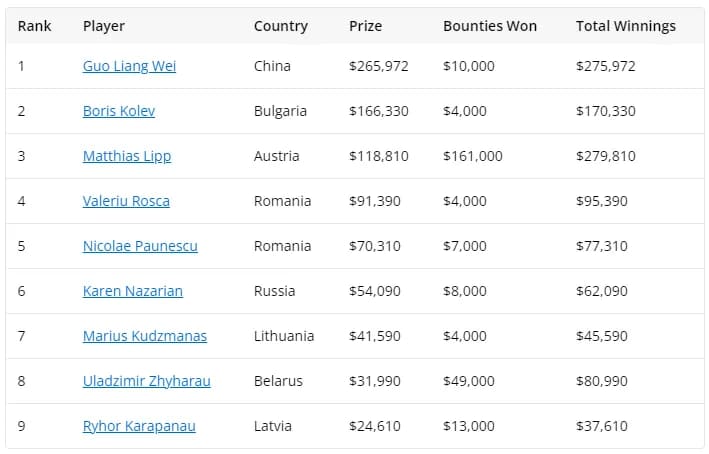Select the $24,610 prize cell
The height and width of the screenshot is (454, 709).
pyautogui.click(x=375, y=426)
